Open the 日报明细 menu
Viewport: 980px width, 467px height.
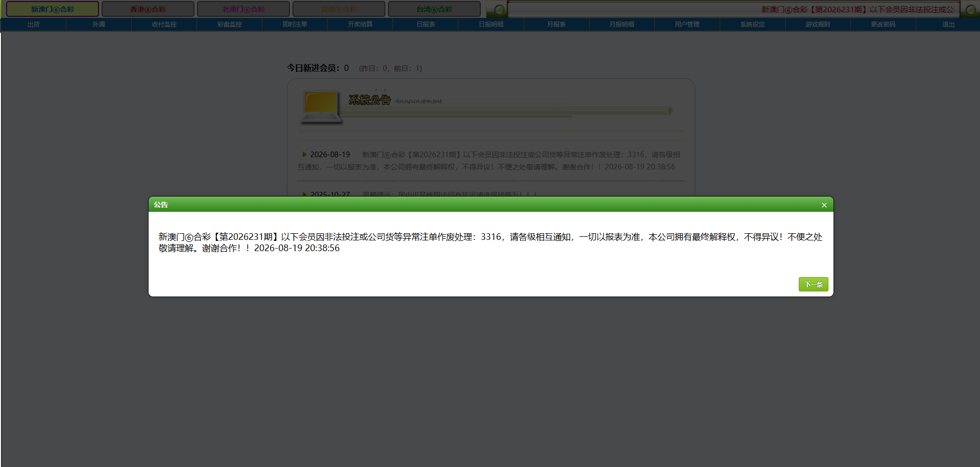491,24
